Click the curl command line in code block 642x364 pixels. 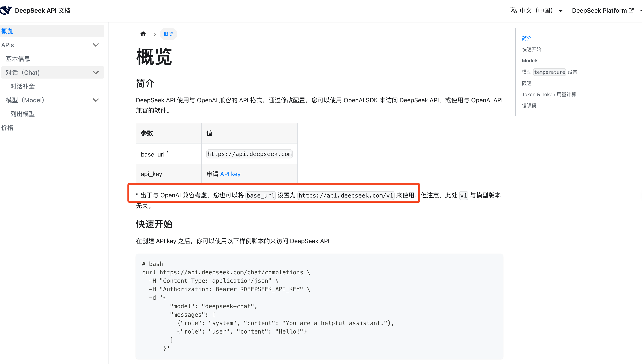(226, 272)
